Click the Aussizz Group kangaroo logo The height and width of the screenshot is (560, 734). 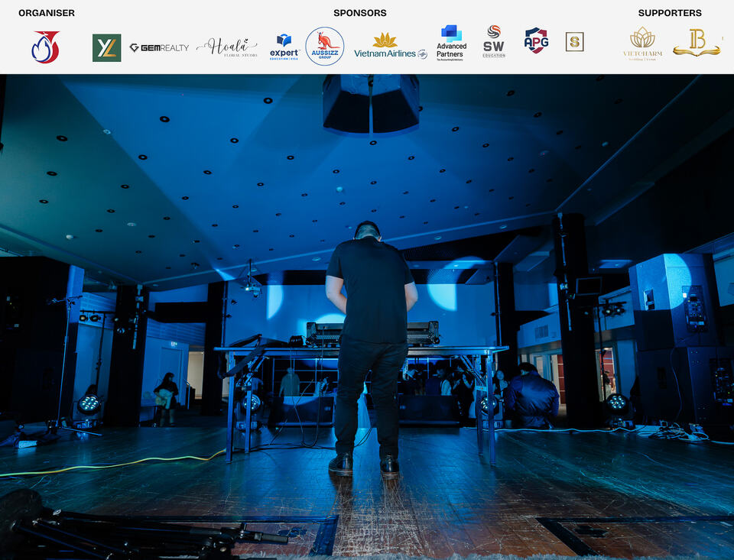pyautogui.click(x=325, y=47)
